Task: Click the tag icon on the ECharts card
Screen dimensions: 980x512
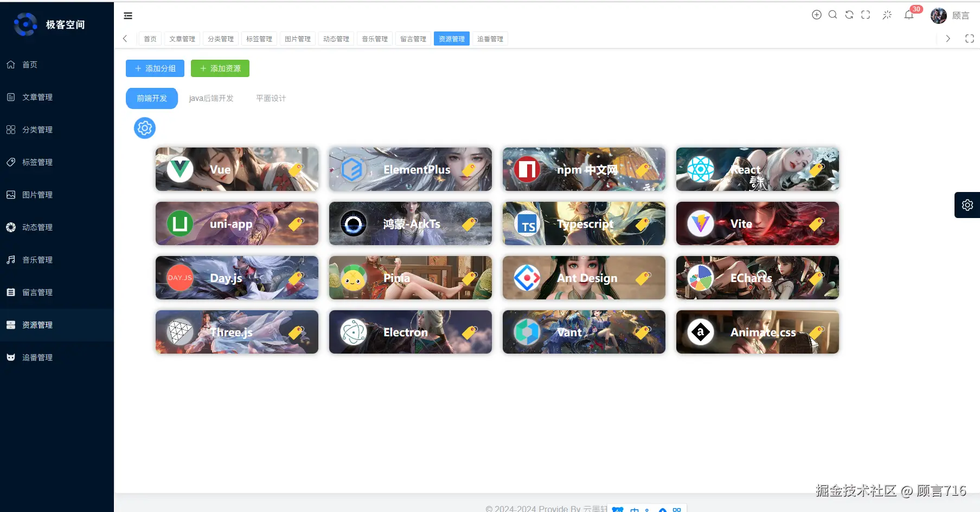Action: click(817, 278)
